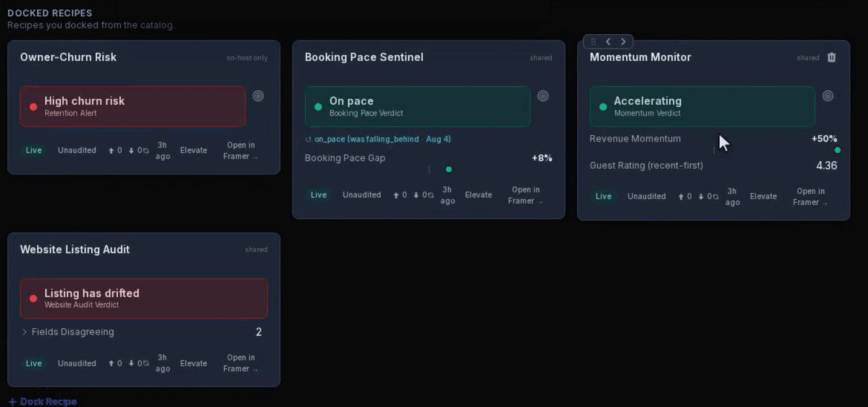Open Owner-Churn Risk in Framer
The image size is (868, 407).
tap(241, 151)
